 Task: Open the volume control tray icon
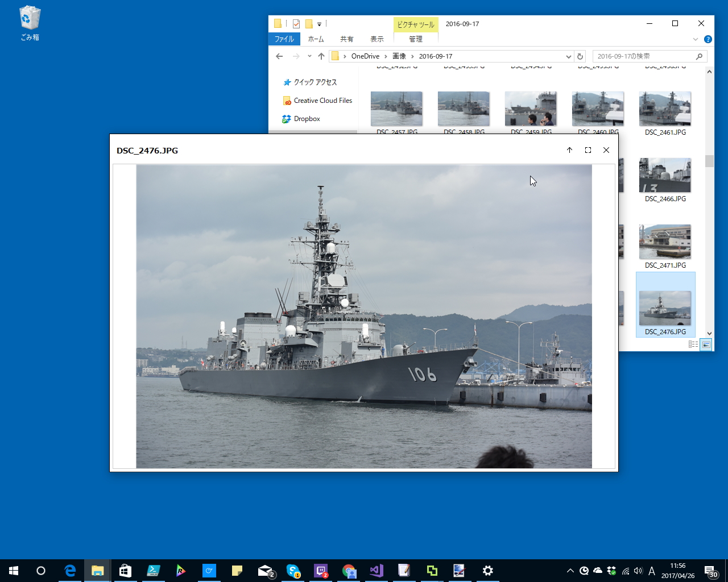click(x=638, y=571)
